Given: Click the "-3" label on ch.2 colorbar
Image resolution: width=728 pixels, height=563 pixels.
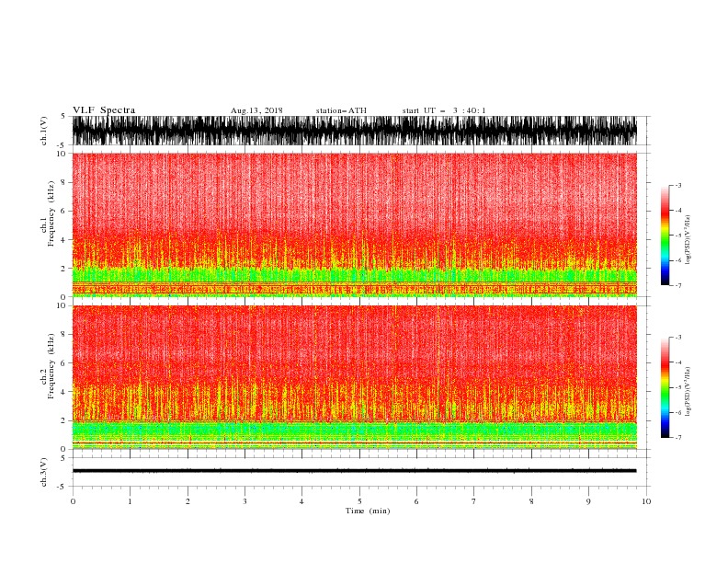Looking at the screenshot, I should click(x=677, y=338).
